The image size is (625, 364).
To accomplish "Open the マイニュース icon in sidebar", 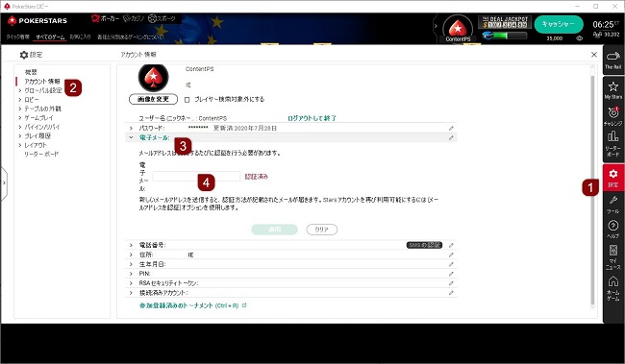I will click(613, 256).
